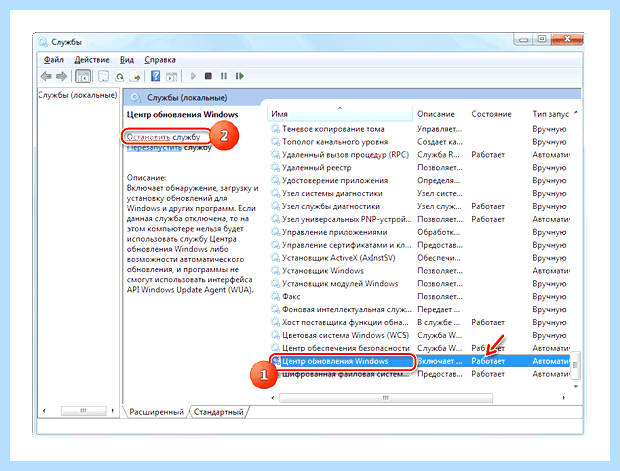Switch to the Стандартный tab

219,412
